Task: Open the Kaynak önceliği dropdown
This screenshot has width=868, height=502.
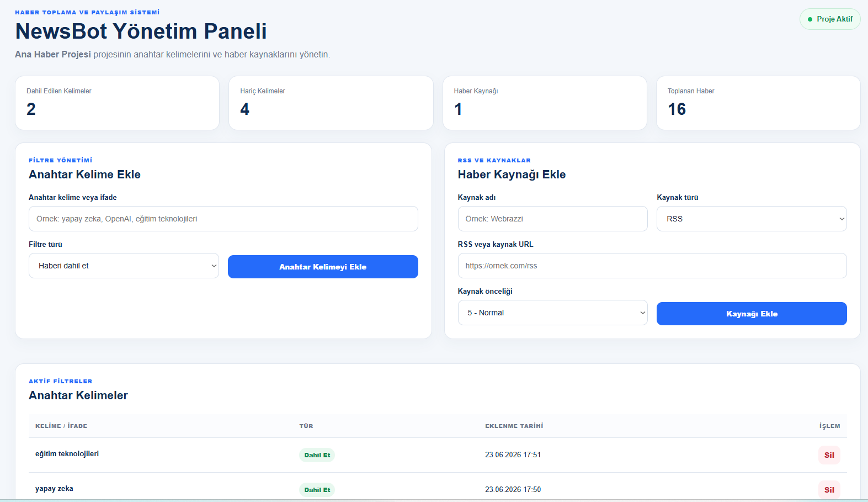Action: pos(552,313)
